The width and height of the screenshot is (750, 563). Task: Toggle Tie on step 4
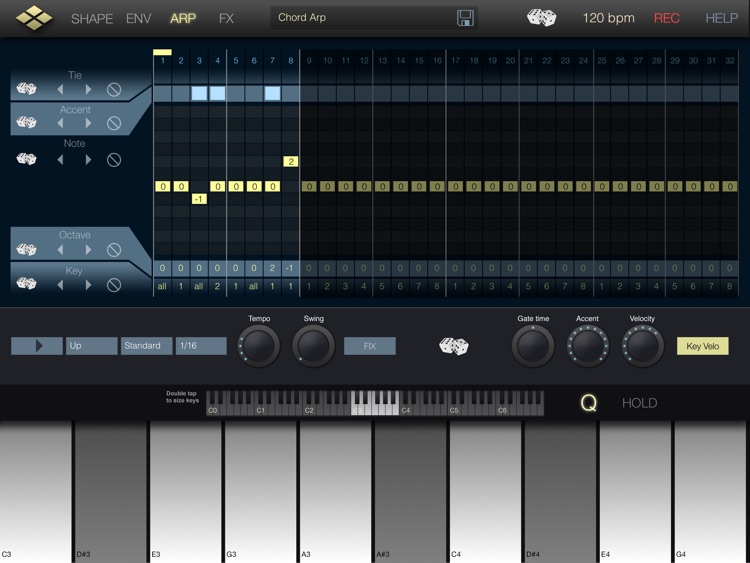click(217, 93)
